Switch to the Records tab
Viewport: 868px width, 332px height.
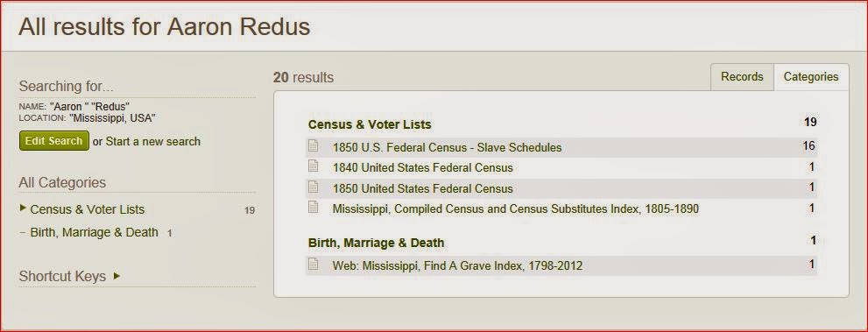[742, 77]
